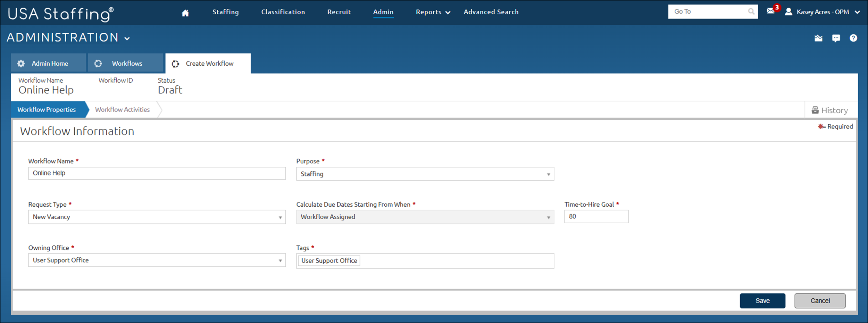The height and width of the screenshot is (323, 868).
Task: Select the Create Workflow tab
Action: click(x=208, y=64)
